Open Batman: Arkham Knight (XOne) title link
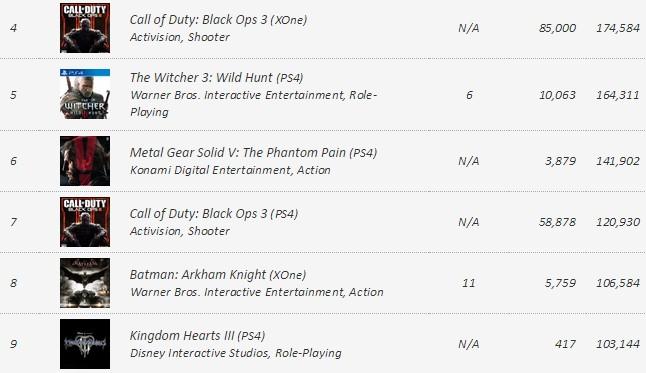The image size is (646, 373). [x=218, y=275]
